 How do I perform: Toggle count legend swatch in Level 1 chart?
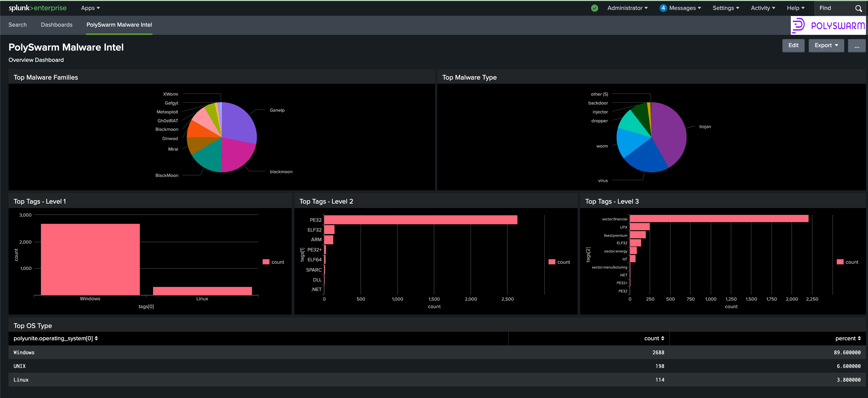(266, 262)
